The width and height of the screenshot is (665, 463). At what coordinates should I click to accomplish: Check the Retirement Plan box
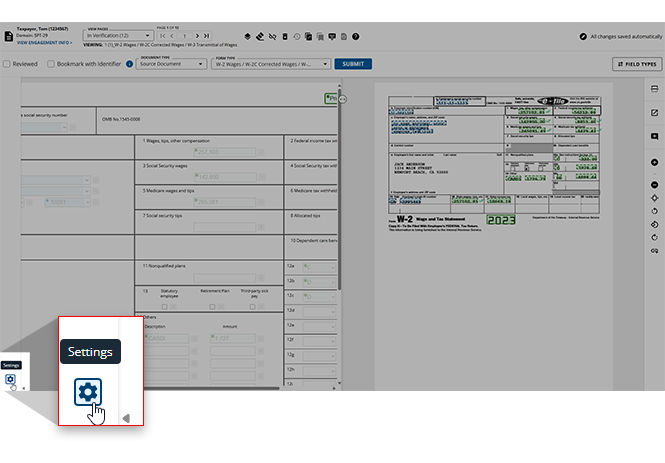click(212, 307)
